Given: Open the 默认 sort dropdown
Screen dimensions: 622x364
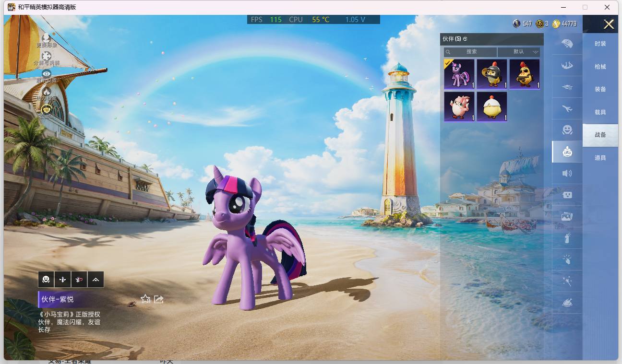Looking at the screenshot, I should pyautogui.click(x=519, y=52).
